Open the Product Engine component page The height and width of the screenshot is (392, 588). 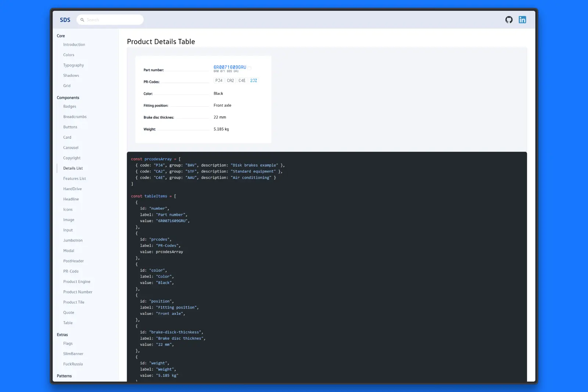(x=76, y=281)
